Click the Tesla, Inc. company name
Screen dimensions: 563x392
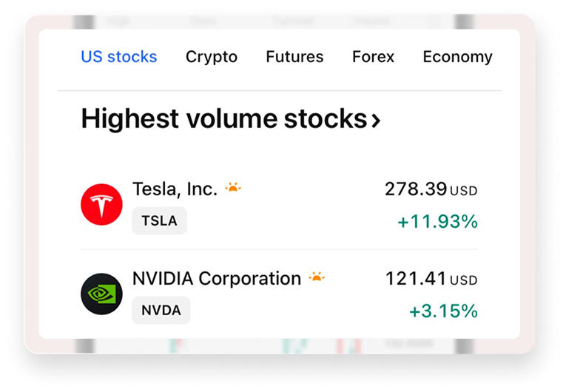(x=175, y=189)
